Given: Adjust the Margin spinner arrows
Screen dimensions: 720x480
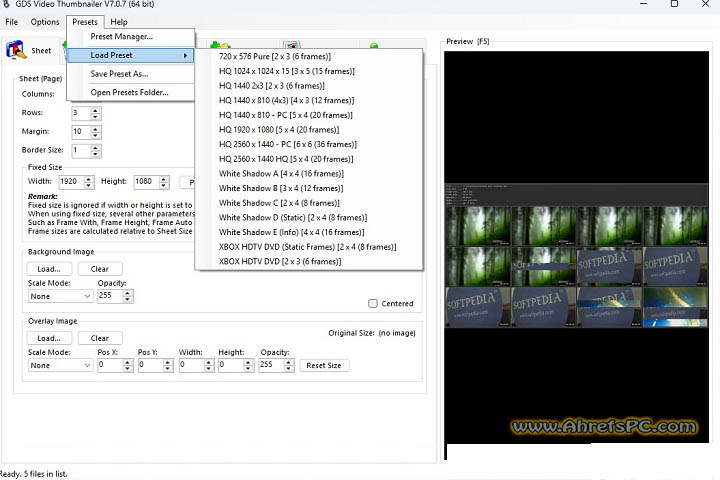Looking at the screenshot, I should (x=96, y=132).
